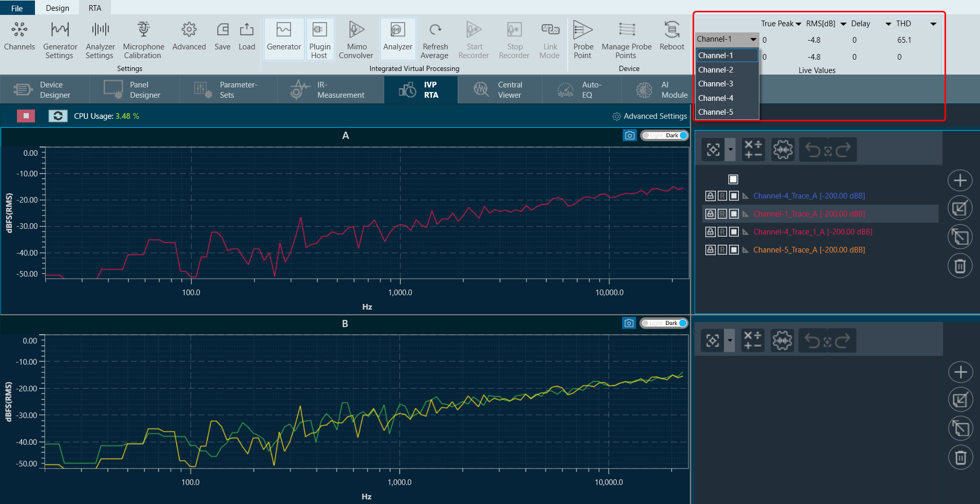Click the refresh icon beside CPU Usage
980x504 pixels.
coord(58,116)
